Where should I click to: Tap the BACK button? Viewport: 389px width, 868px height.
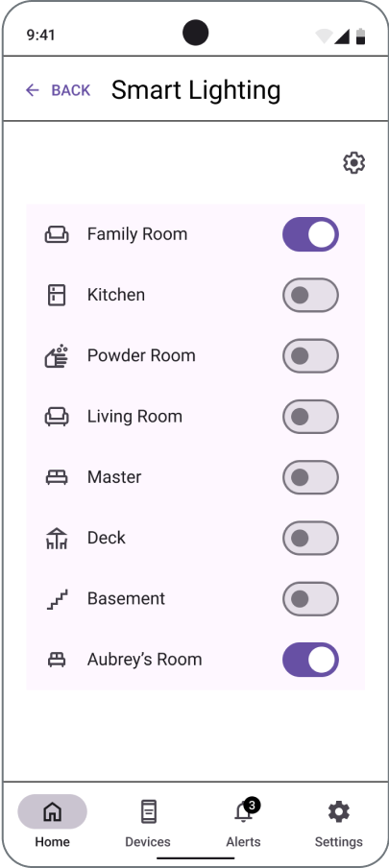[x=58, y=90]
